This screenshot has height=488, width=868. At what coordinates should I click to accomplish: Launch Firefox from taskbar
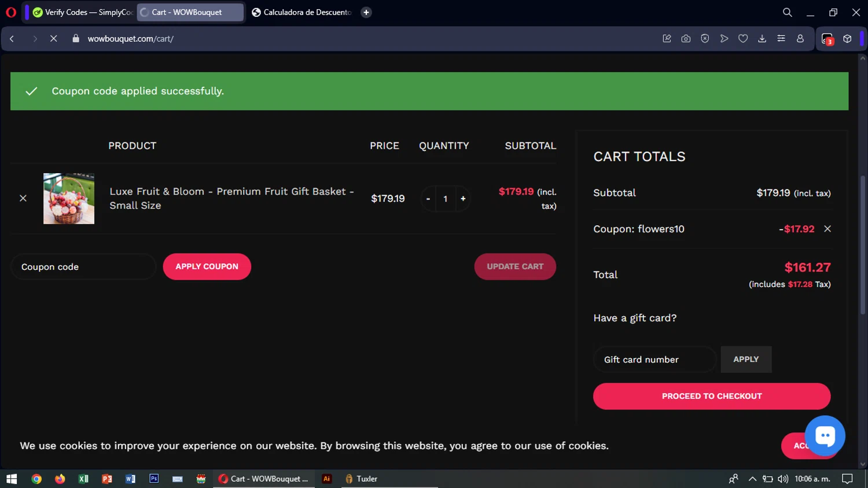pyautogui.click(x=60, y=479)
